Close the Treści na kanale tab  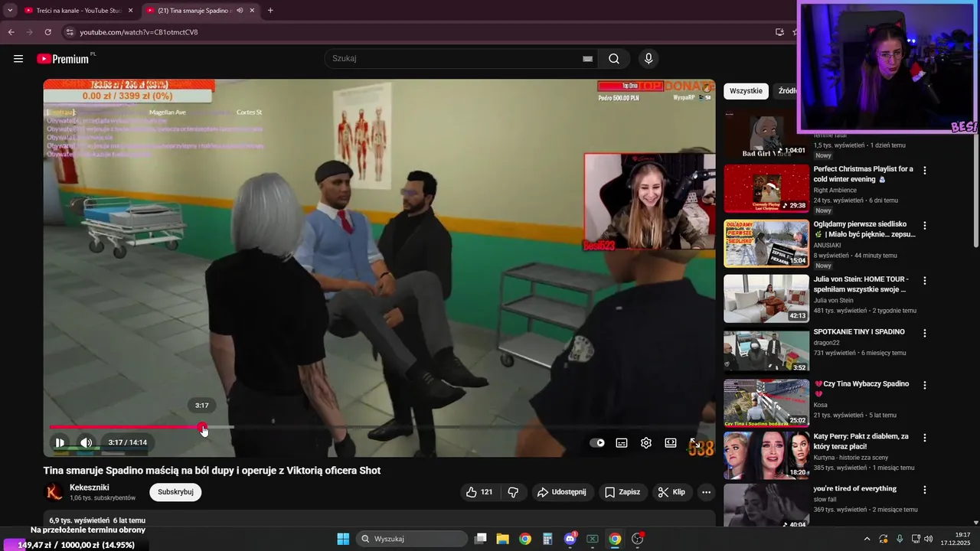point(131,11)
